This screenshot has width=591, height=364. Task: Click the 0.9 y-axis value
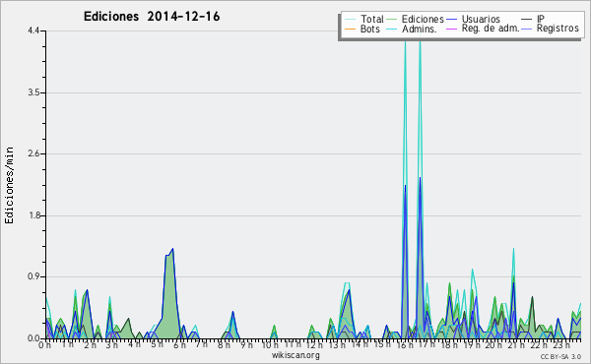coord(33,277)
